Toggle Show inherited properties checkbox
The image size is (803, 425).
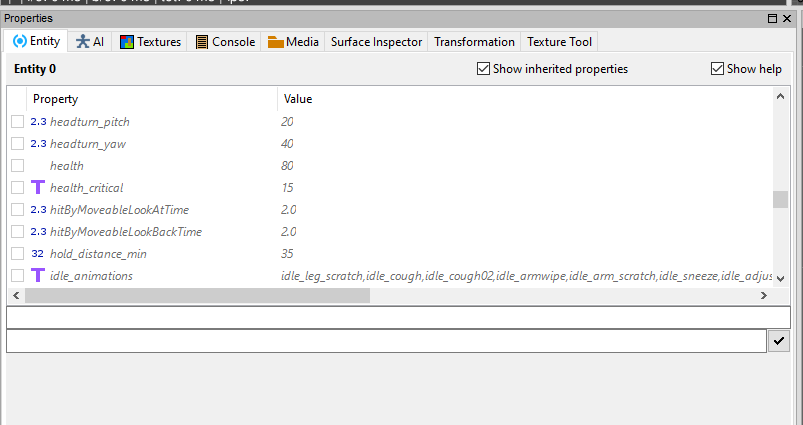[484, 69]
